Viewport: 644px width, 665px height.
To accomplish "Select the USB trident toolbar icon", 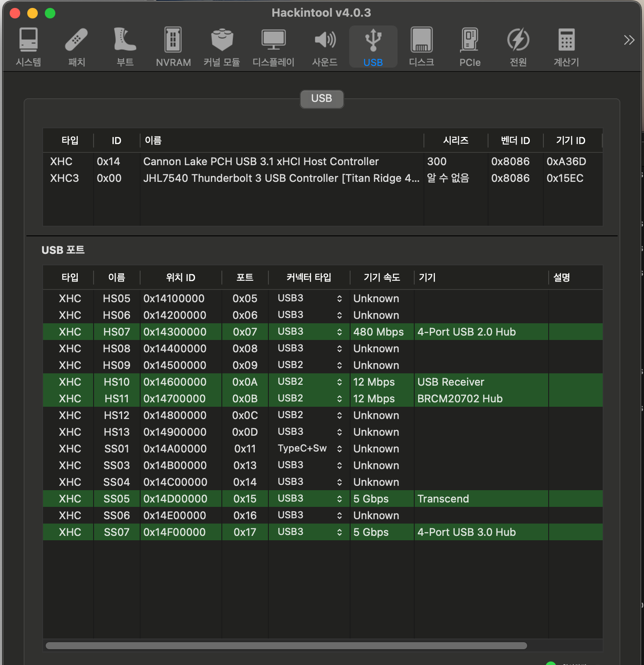I will point(373,47).
